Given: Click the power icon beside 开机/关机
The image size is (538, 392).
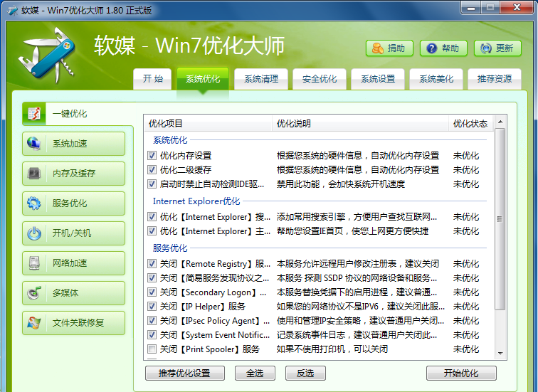Looking at the screenshot, I should (x=34, y=233).
